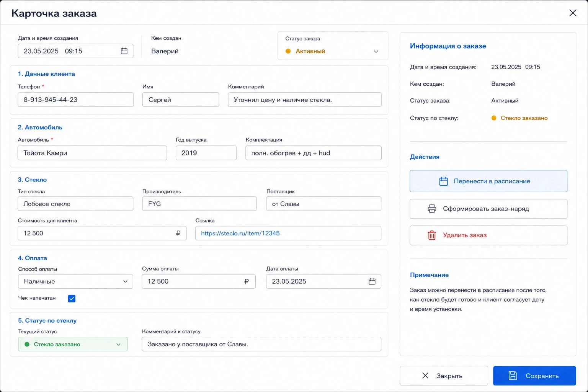Click the Поставщик field от Славы
Image resolution: width=588 pixels, height=392 pixels.
[x=324, y=204]
